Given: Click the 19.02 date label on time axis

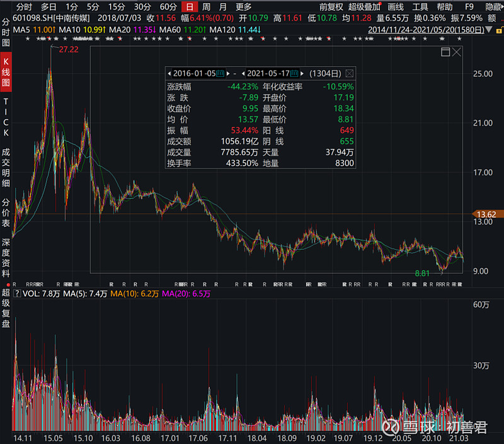Looking at the screenshot, I should pos(316,438).
